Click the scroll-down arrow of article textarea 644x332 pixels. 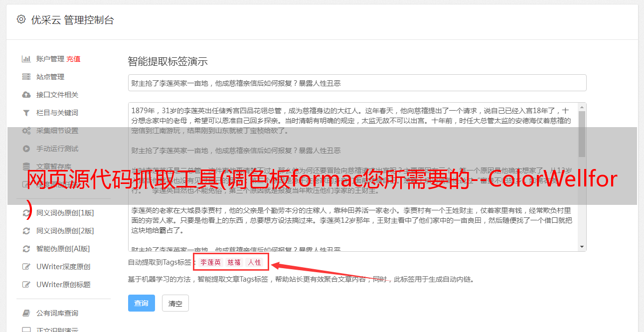click(x=582, y=247)
